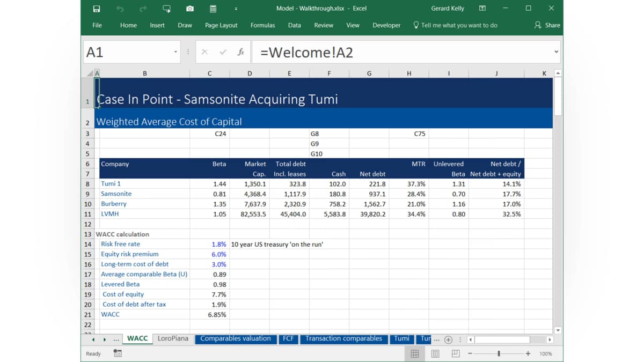Switch to the Data ribbon tab
The width and height of the screenshot is (644, 362).
(x=294, y=25)
